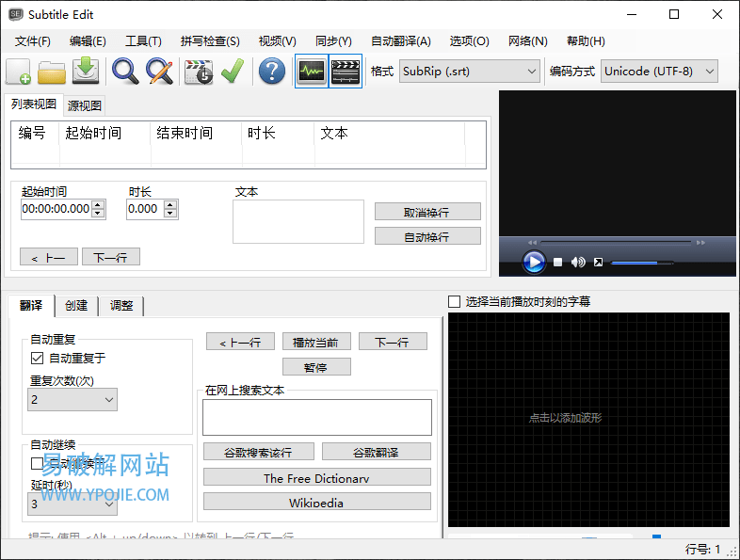Click the Save subtitle toolbar icon
The height and width of the screenshot is (560, 740).
tap(86, 72)
